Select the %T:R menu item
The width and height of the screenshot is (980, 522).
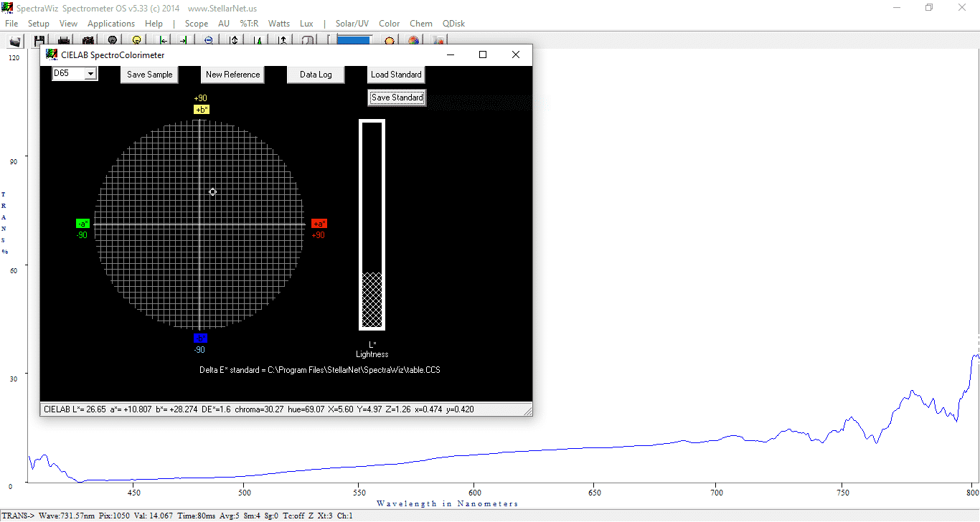pos(249,24)
